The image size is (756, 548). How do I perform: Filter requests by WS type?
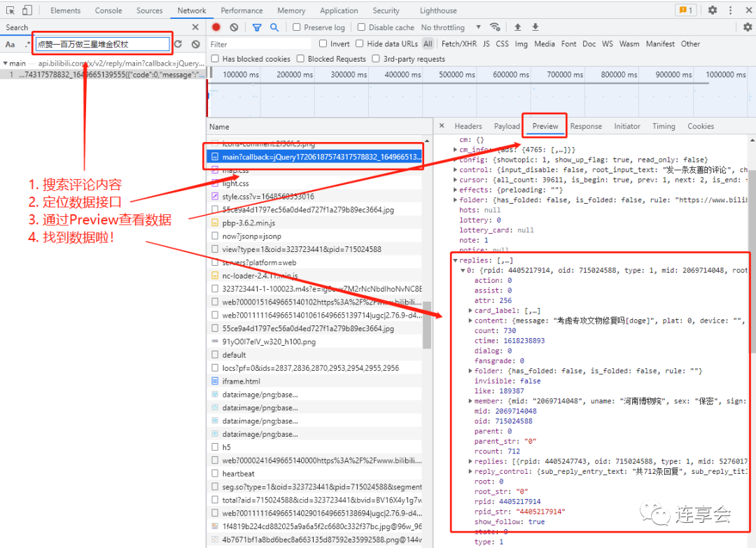pos(608,44)
